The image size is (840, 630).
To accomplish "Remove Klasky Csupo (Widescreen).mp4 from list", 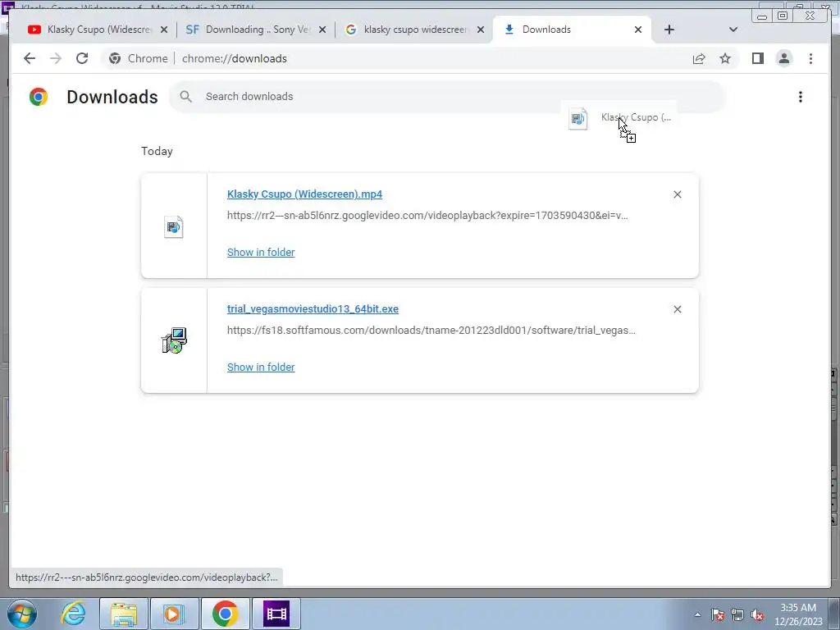I will tap(677, 194).
